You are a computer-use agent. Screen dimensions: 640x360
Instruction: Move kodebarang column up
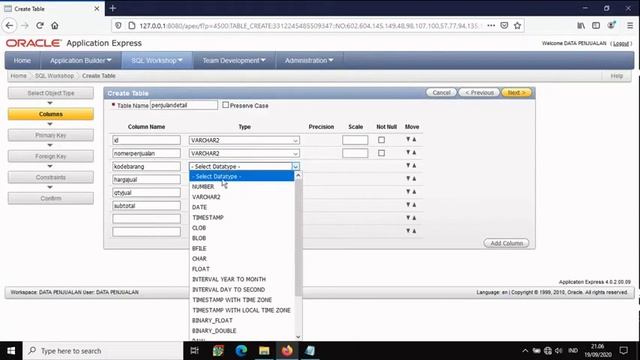coord(414,166)
